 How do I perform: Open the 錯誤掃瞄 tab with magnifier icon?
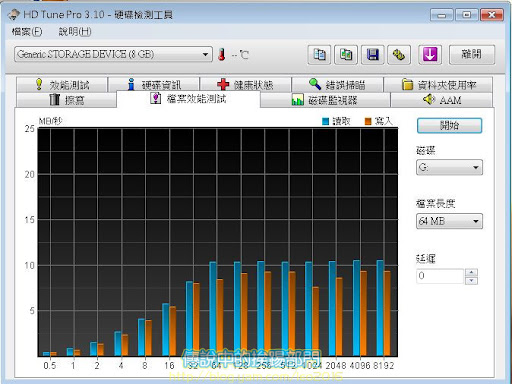[337, 85]
